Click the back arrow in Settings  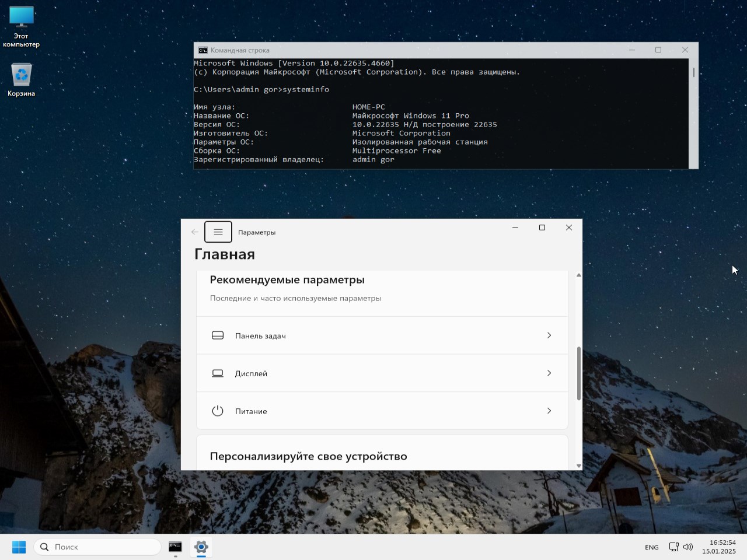tap(195, 232)
